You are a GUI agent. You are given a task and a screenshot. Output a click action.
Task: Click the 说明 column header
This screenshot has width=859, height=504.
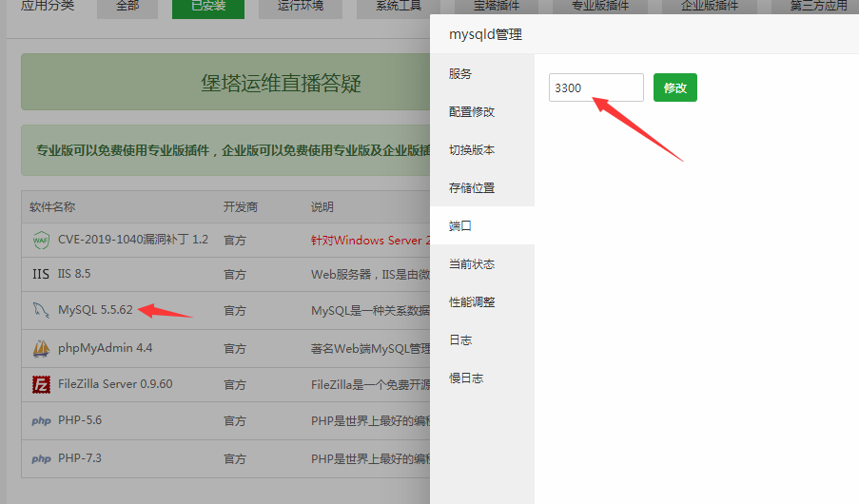pyautogui.click(x=322, y=207)
